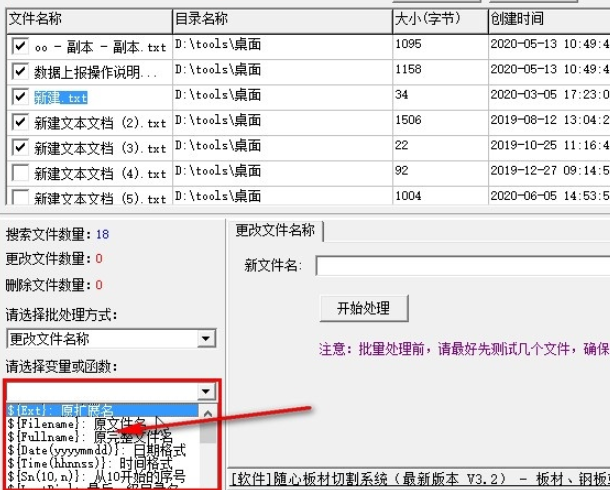Viewport: 610px width, 490px height.
Task: Pick ${Date(yyyymmdd)}: 日期格式 option
Action: point(102,450)
